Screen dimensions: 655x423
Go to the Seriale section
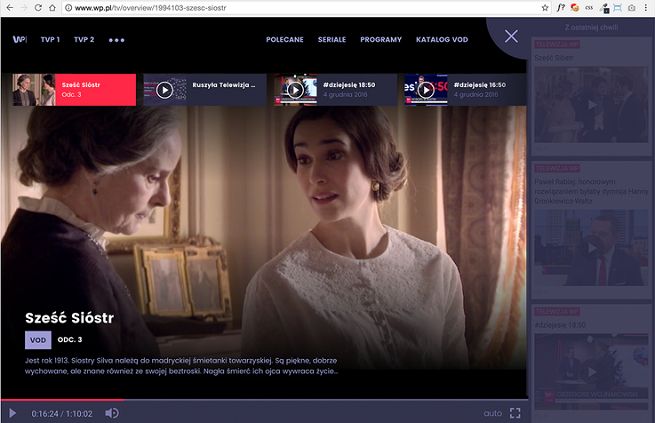332,40
